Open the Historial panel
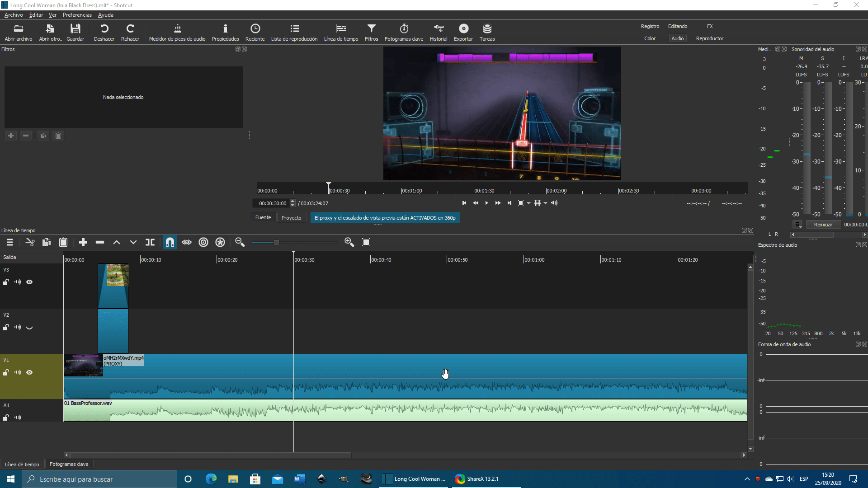Image resolution: width=868 pixels, height=488 pixels. (439, 33)
